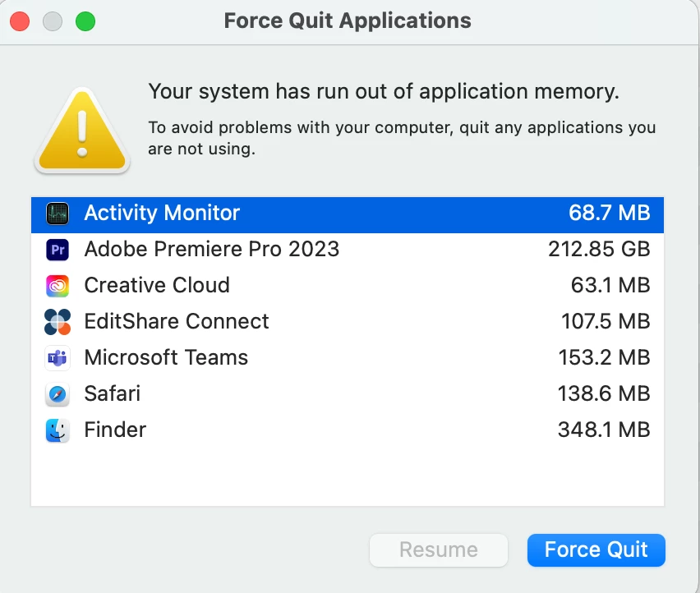Click the Force Quit button
The height and width of the screenshot is (593, 700).
[x=596, y=549]
